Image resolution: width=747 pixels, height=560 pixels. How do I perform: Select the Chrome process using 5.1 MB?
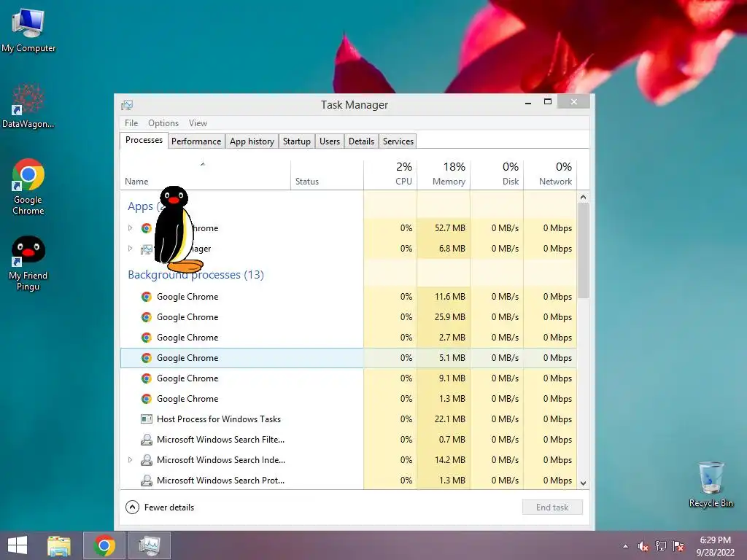click(x=348, y=358)
